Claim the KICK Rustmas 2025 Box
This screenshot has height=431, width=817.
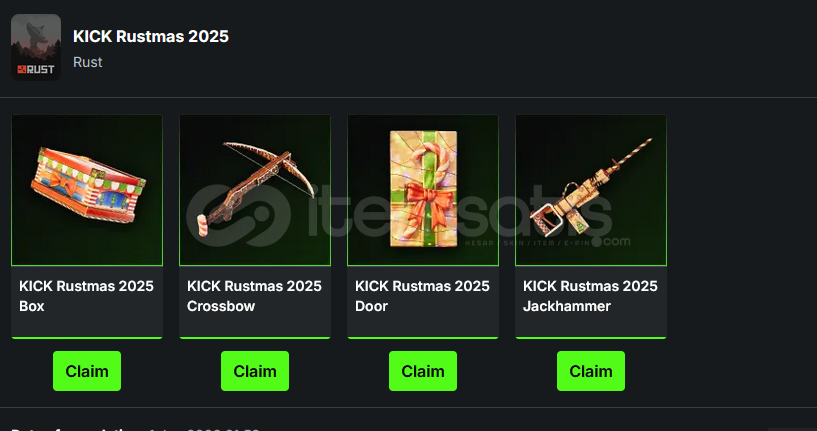pyautogui.click(x=87, y=371)
